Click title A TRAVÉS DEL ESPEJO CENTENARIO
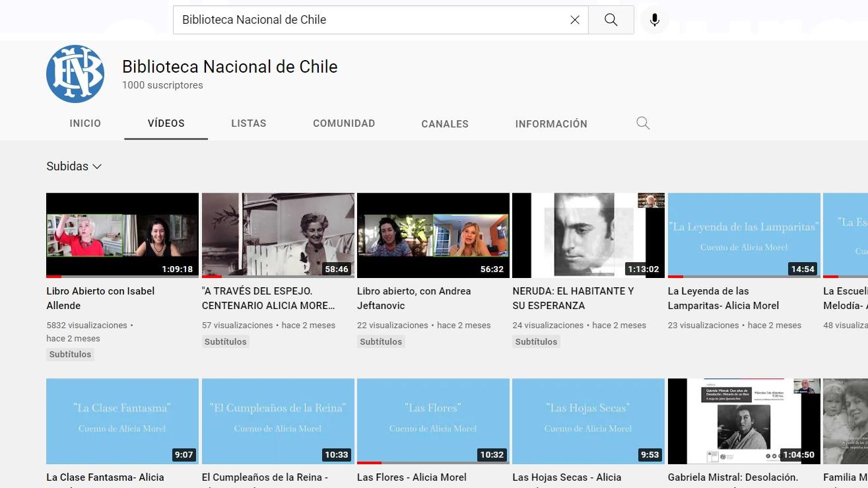The height and width of the screenshot is (488, 868). (x=269, y=298)
